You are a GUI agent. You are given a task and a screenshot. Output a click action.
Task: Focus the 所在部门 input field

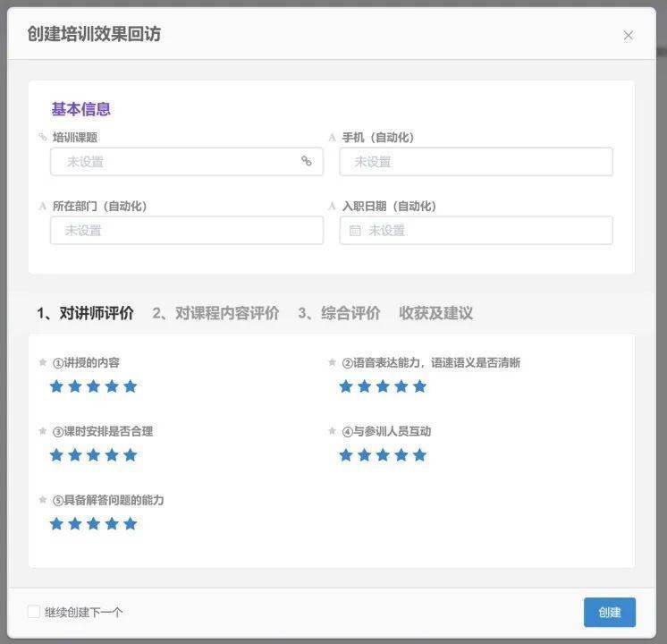pos(186,231)
